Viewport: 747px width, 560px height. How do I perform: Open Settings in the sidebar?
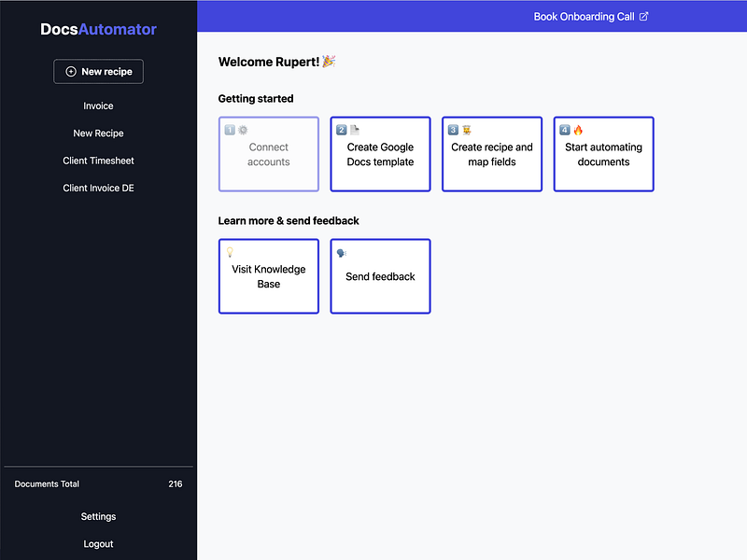tap(98, 517)
